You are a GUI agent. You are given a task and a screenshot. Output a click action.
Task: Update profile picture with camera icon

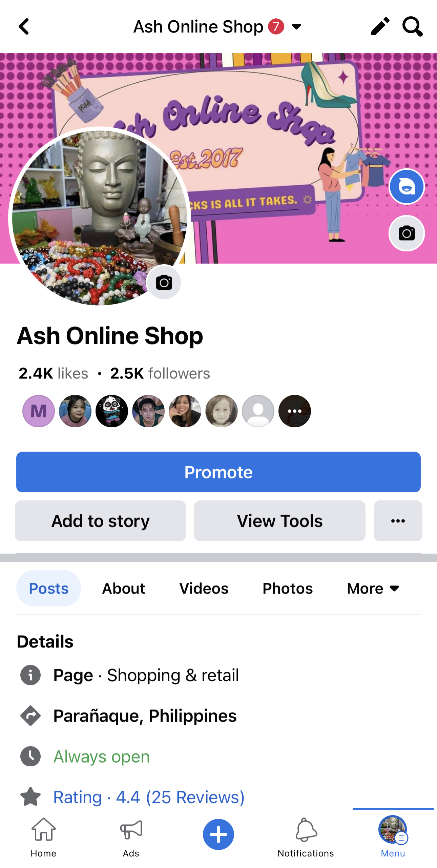click(164, 282)
